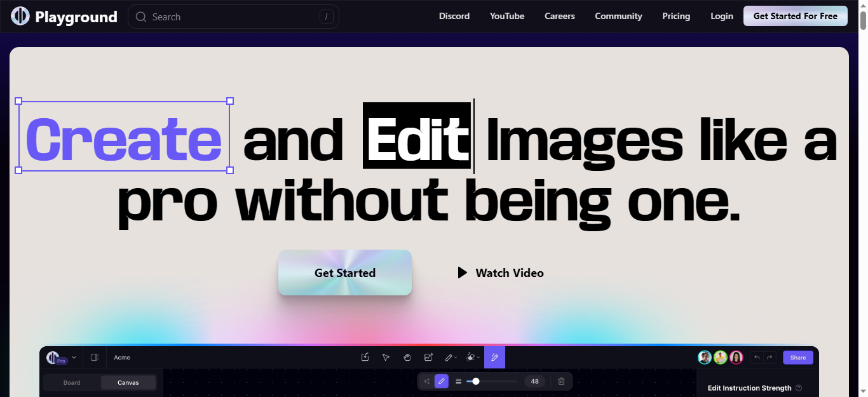The width and height of the screenshot is (868, 397).
Task: Click the redo arrow in the editor
Action: click(770, 358)
